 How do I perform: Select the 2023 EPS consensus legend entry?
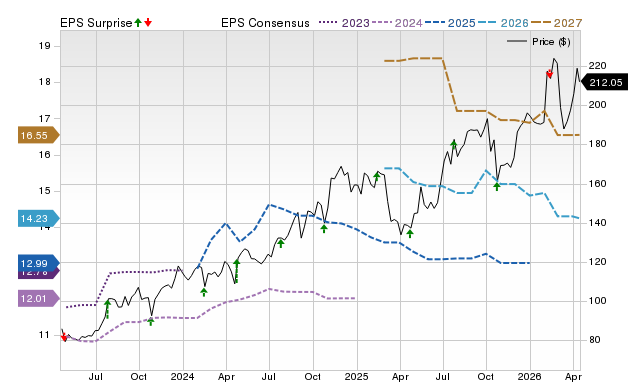[344, 23]
